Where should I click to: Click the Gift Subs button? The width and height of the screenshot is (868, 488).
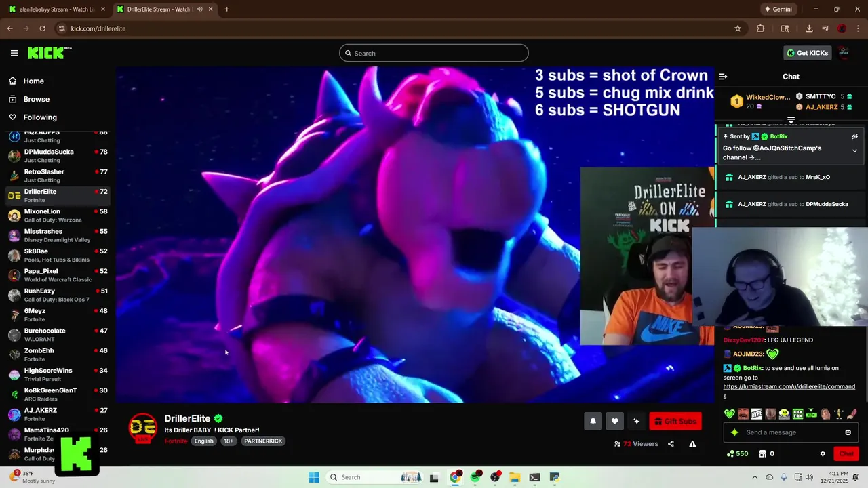click(x=675, y=421)
